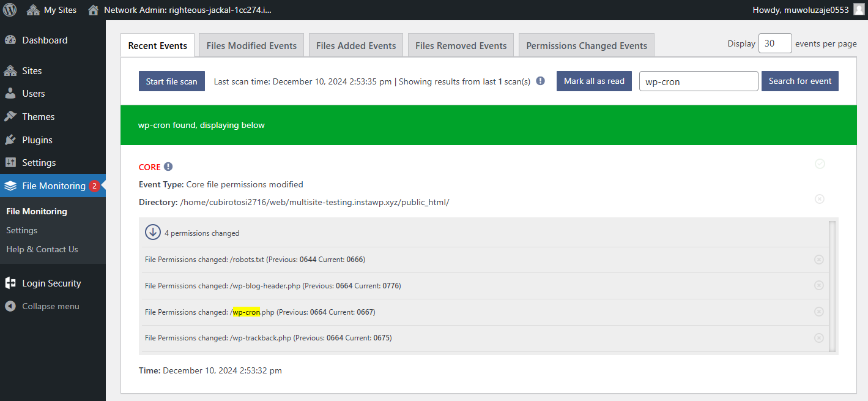This screenshot has height=401, width=868.
Task: Collapse the admin sidebar menu
Action: click(51, 307)
